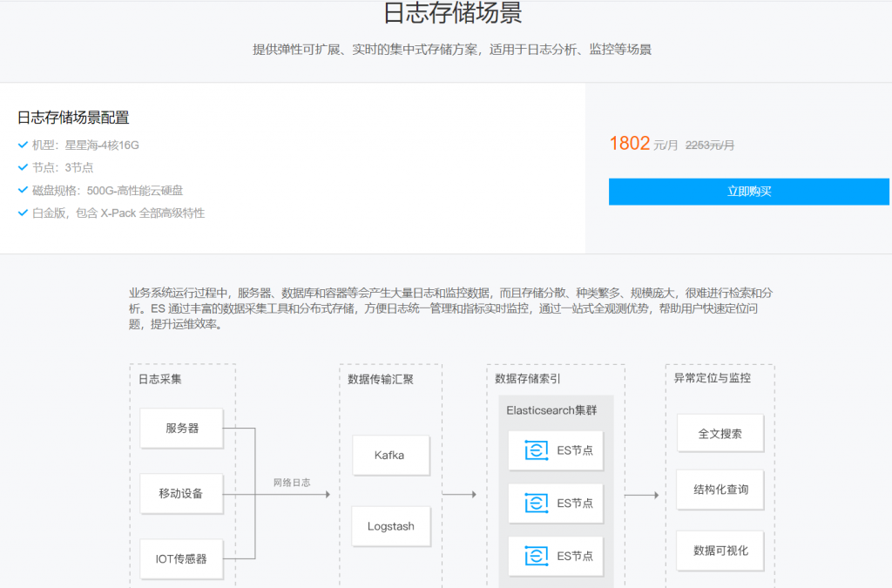This screenshot has width=892, height=588.
Task: Click the 网络日志 label
Action: pyautogui.click(x=292, y=483)
